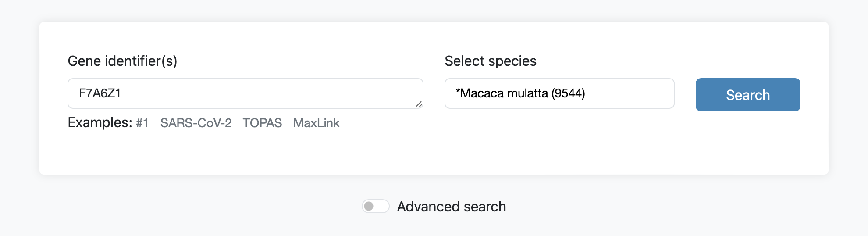Grab the text area resize handle
This screenshot has width=868, height=236.
tap(419, 104)
